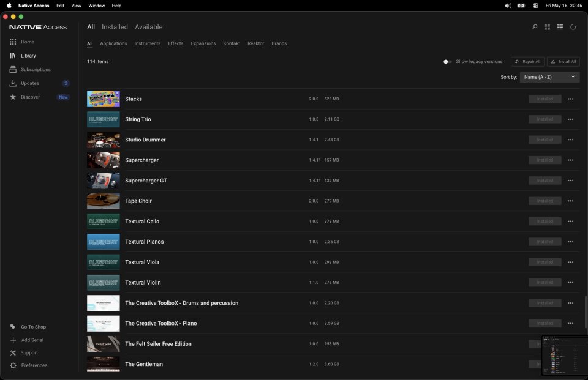Open Discover in the sidebar
Image resolution: width=588 pixels, height=380 pixels.
tap(30, 97)
